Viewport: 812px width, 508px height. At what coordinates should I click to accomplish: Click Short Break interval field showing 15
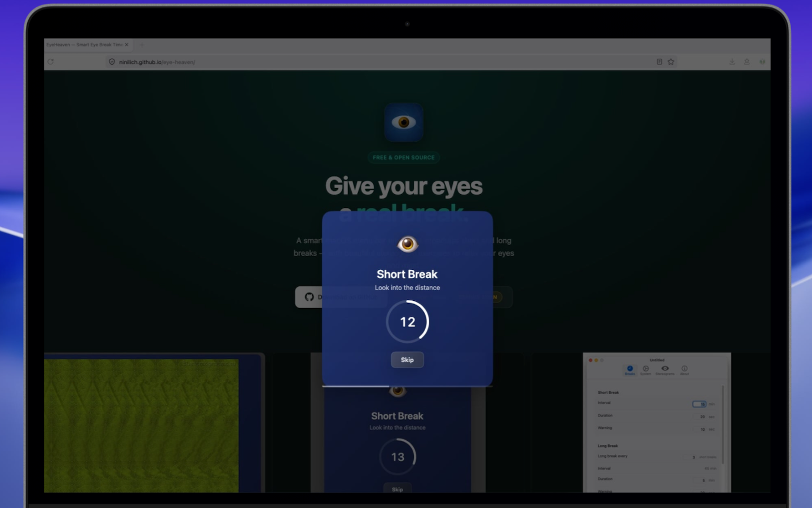(699, 404)
